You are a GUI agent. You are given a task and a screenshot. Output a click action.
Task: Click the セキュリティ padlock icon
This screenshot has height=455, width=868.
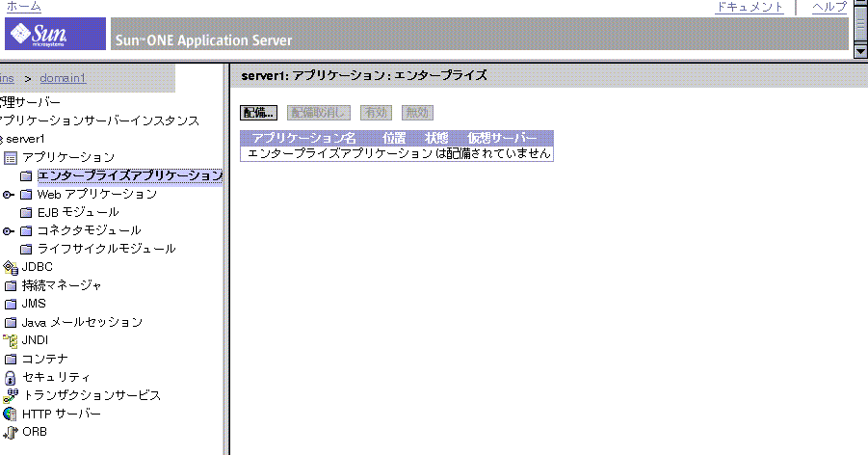click(x=10, y=378)
